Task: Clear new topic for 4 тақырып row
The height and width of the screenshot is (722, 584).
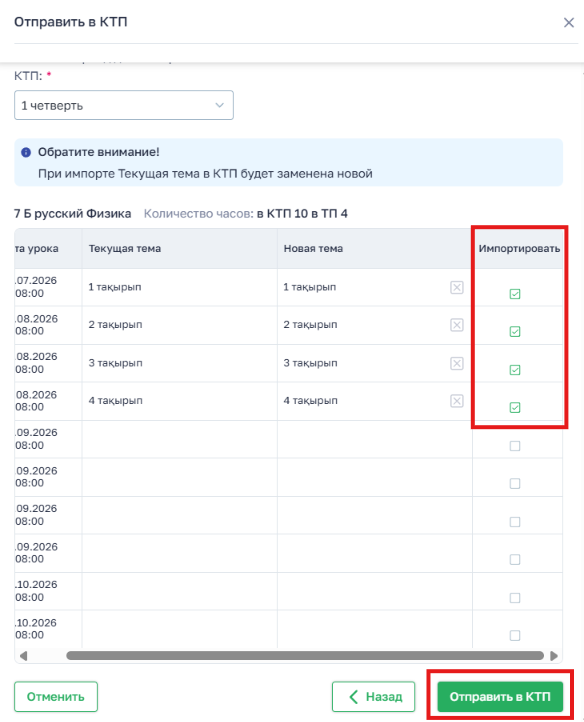Action: (x=456, y=401)
